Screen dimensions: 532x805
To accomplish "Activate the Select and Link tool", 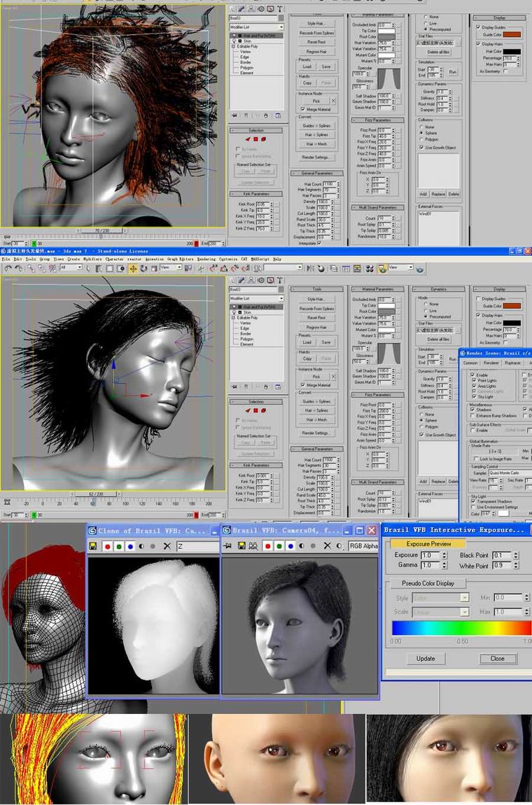I will (31, 268).
